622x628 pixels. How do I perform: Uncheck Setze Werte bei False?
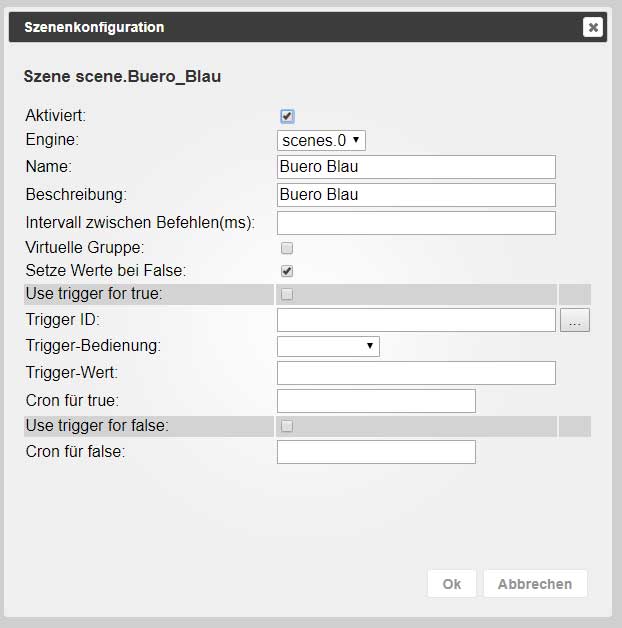pyautogui.click(x=287, y=271)
